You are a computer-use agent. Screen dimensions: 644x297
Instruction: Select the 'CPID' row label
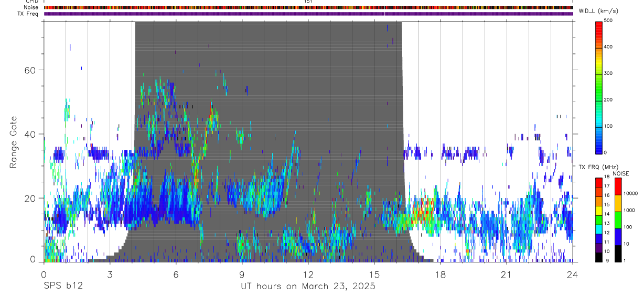(31, 2)
